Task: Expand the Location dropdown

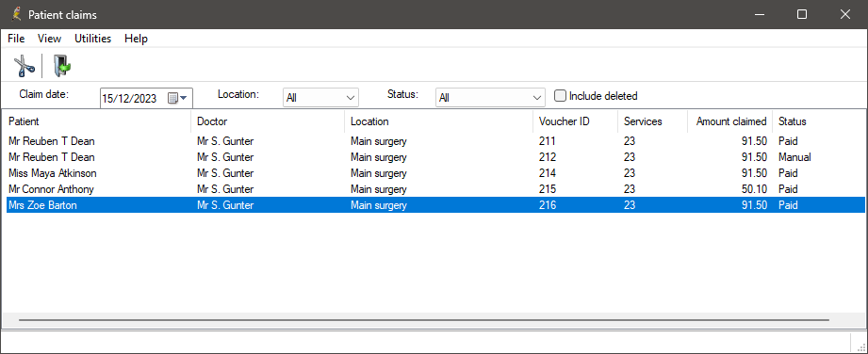Action: pos(320,97)
